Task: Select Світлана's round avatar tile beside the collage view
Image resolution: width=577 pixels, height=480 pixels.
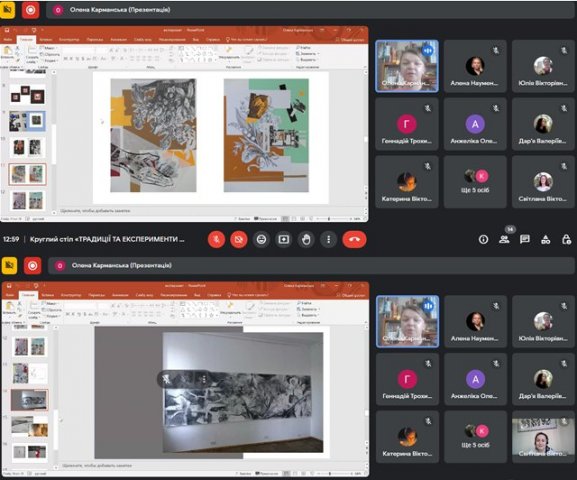Action: 543,182
